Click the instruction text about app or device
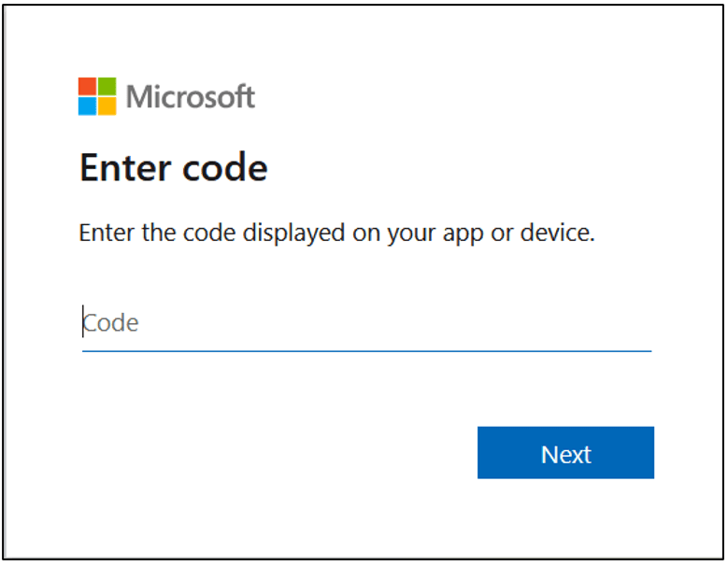This screenshot has width=728, height=566. [x=337, y=233]
